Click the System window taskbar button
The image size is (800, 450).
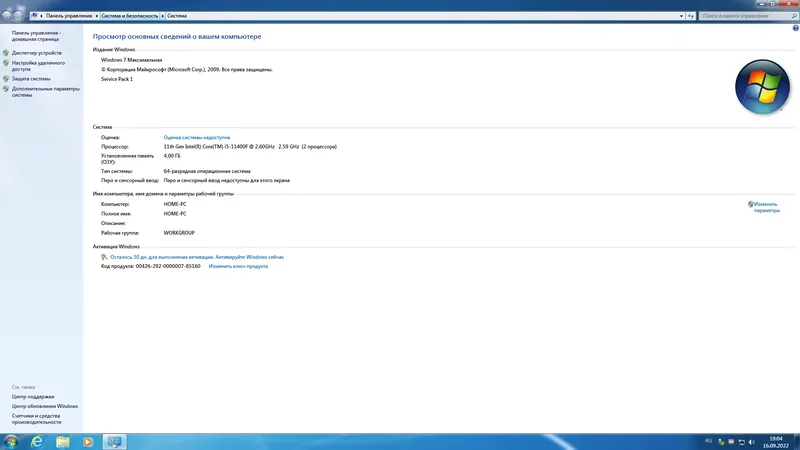coord(114,442)
